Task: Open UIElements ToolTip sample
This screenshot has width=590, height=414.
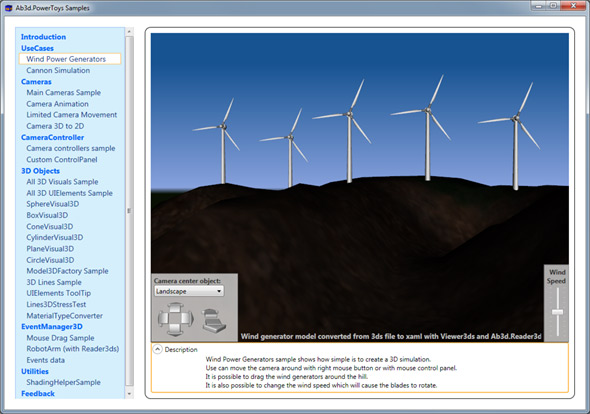Action: click(58, 293)
